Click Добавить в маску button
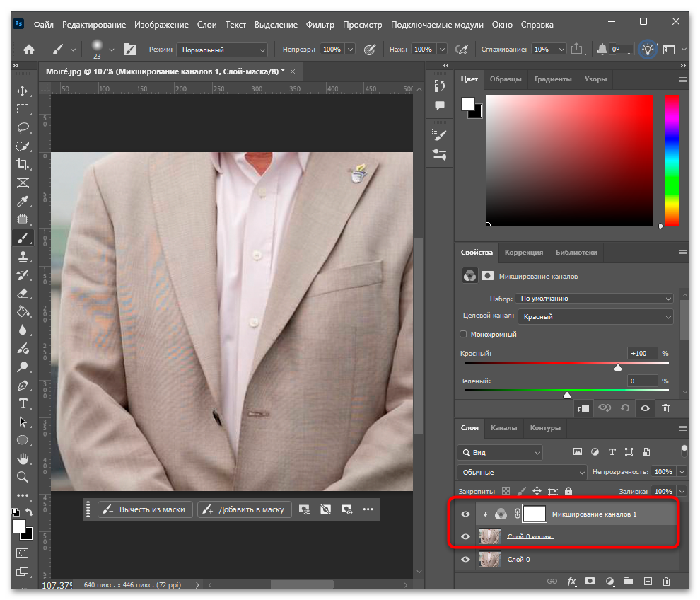Screen dimensions: 700x600 pyautogui.click(x=245, y=509)
